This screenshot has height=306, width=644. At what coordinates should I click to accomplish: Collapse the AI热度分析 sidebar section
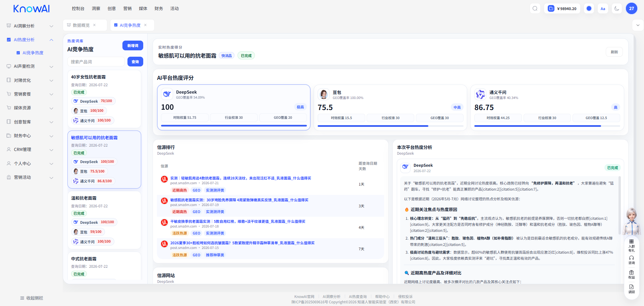(30, 40)
